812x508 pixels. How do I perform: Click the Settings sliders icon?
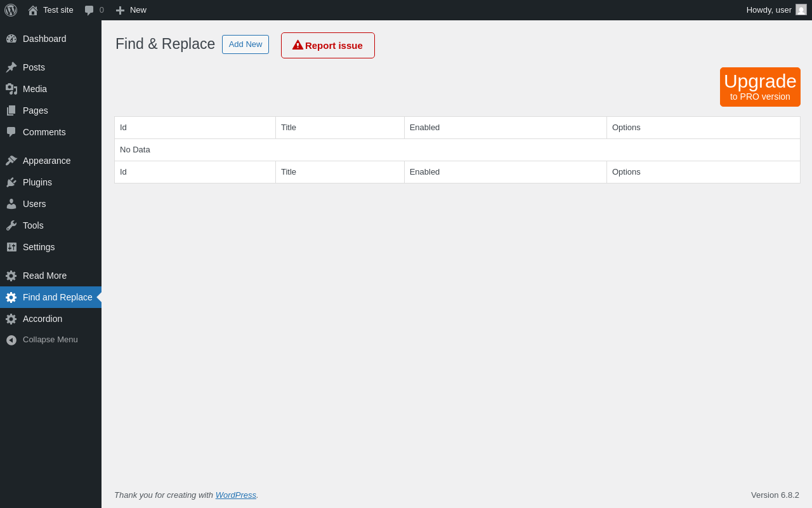coord(11,247)
